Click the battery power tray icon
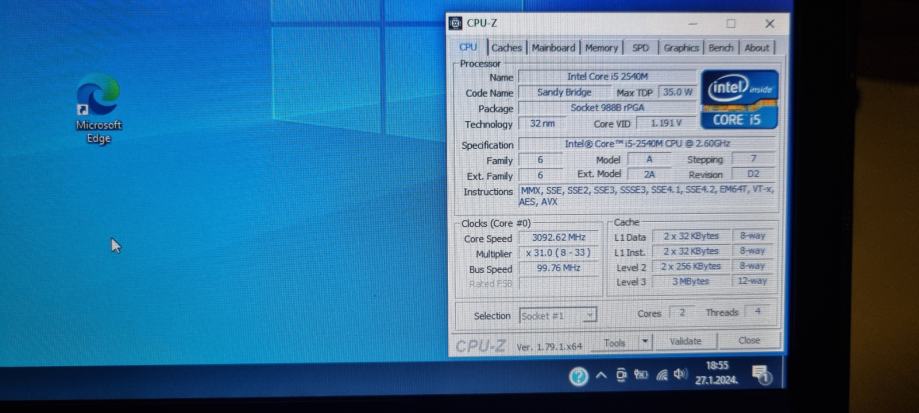The height and width of the screenshot is (413, 919). (x=641, y=375)
